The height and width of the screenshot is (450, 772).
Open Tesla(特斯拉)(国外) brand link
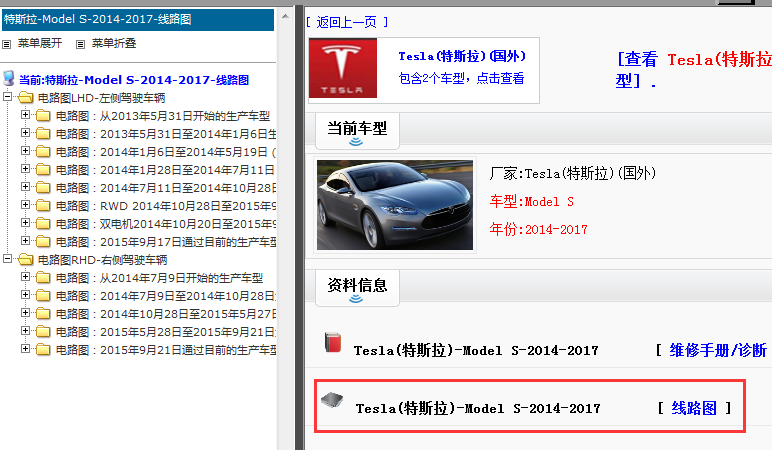[x=462, y=56]
